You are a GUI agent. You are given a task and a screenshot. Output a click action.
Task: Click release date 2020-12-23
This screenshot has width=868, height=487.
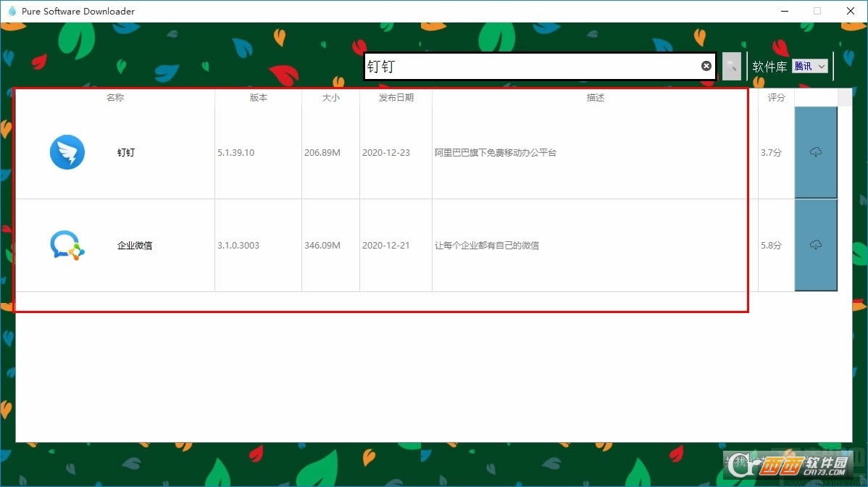pyautogui.click(x=386, y=153)
